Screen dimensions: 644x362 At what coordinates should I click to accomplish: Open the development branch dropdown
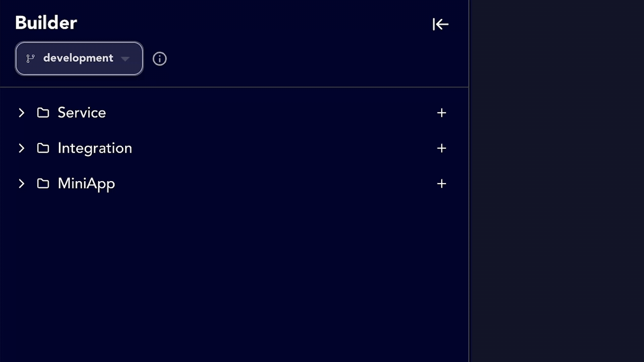[x=78, y=58]
